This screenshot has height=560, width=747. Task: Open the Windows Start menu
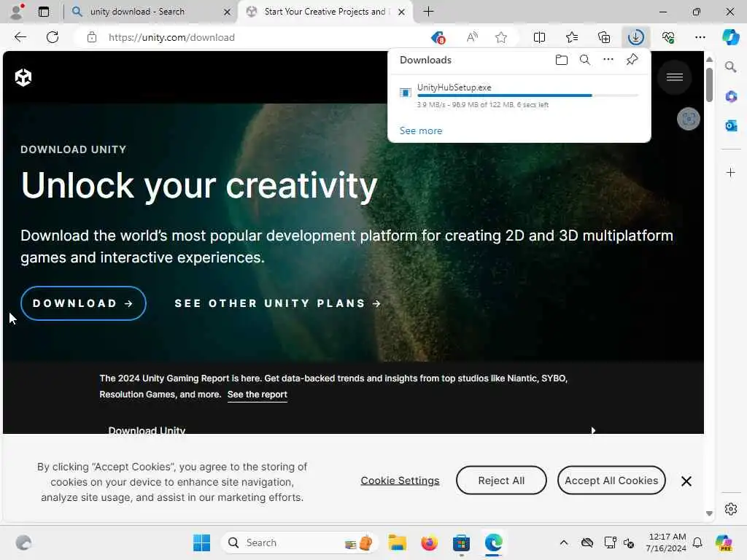(x=201, y=542)
